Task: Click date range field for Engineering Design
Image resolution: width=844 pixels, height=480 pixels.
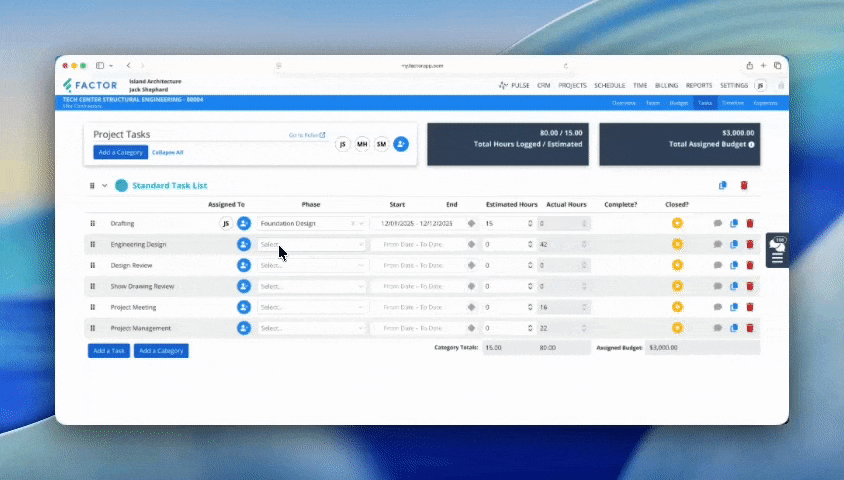Action: (x=418, y=244)
